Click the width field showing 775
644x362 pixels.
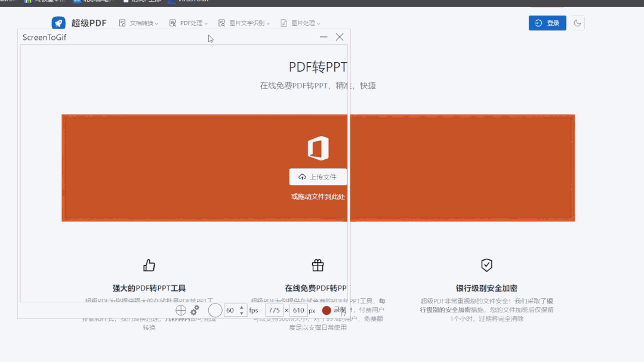pyautogui.click(x=275, y=310)
